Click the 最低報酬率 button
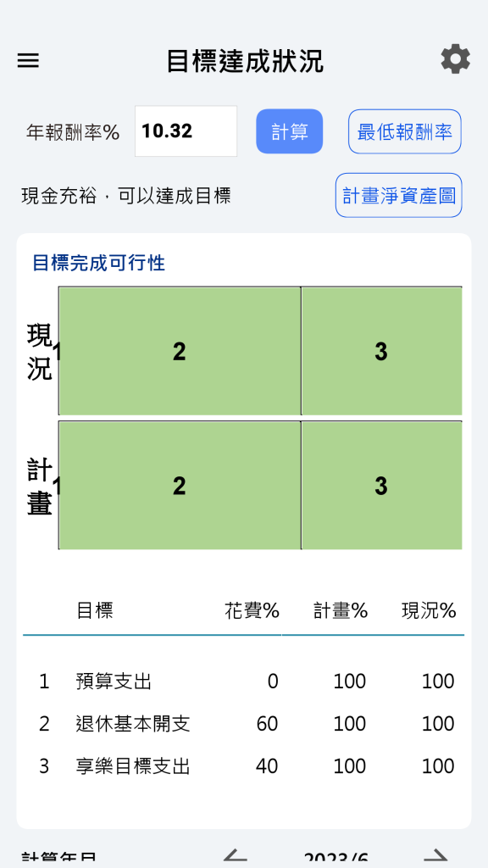The width and height of the screenshot is (488, 868). [x=404, y=131]
